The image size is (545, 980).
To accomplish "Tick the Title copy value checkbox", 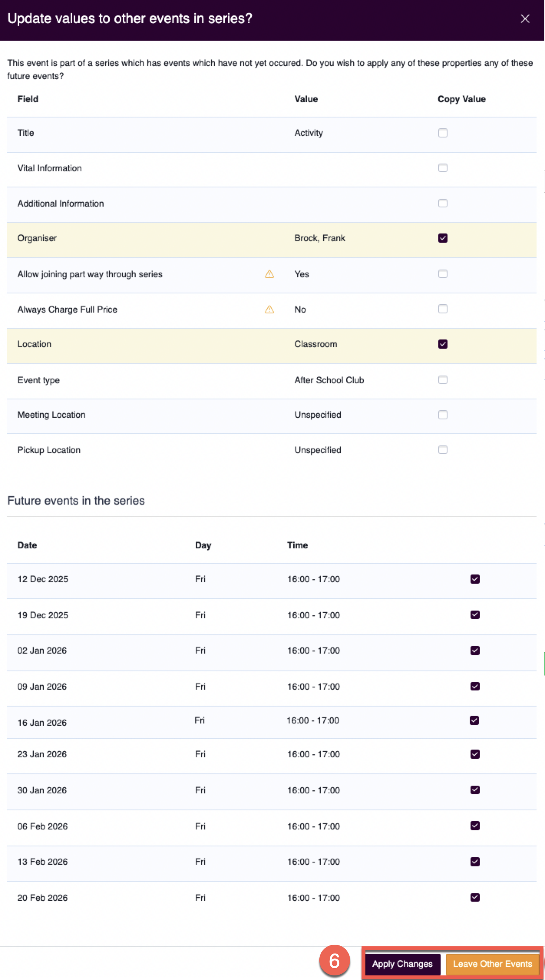I will [443, 133].
